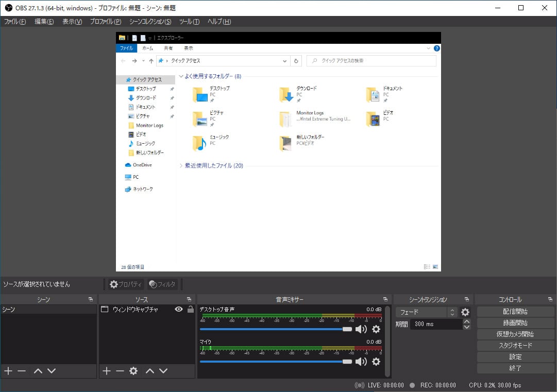
Task: Click the window capture source icon
Action: point(105,309)
